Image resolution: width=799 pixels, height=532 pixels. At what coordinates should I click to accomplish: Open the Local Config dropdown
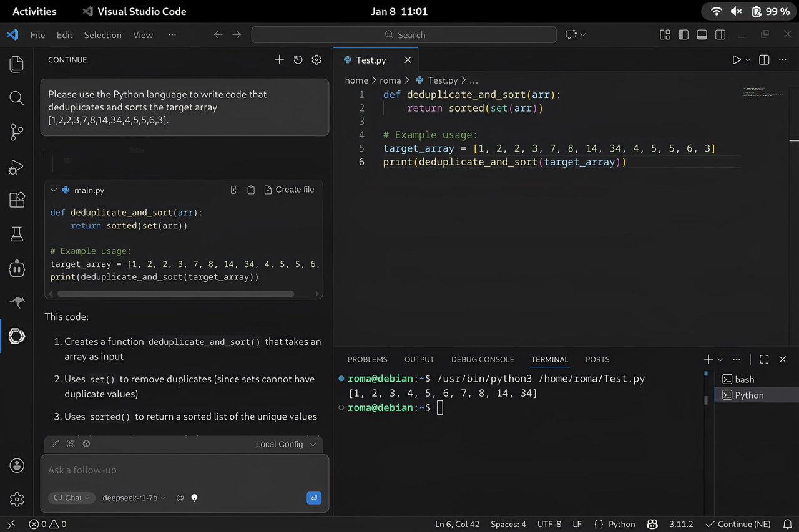(x=286, y=444)
